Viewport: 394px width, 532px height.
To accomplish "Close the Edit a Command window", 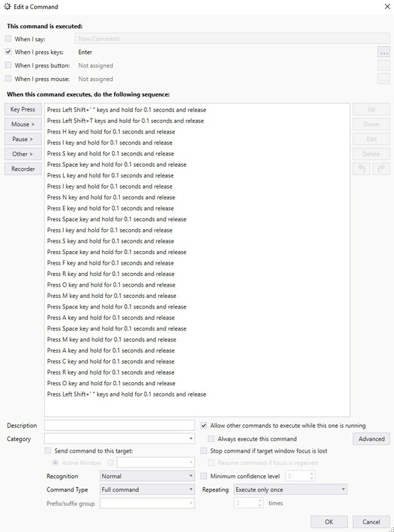I will click(387, 6).
